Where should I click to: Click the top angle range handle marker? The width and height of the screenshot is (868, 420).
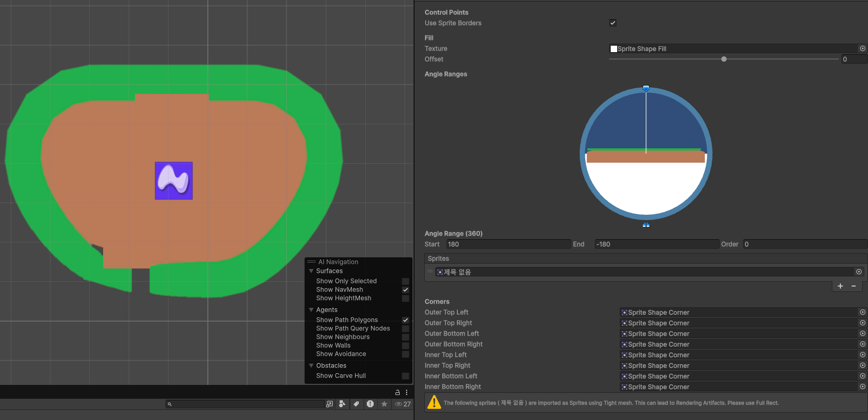click(646, 88)
